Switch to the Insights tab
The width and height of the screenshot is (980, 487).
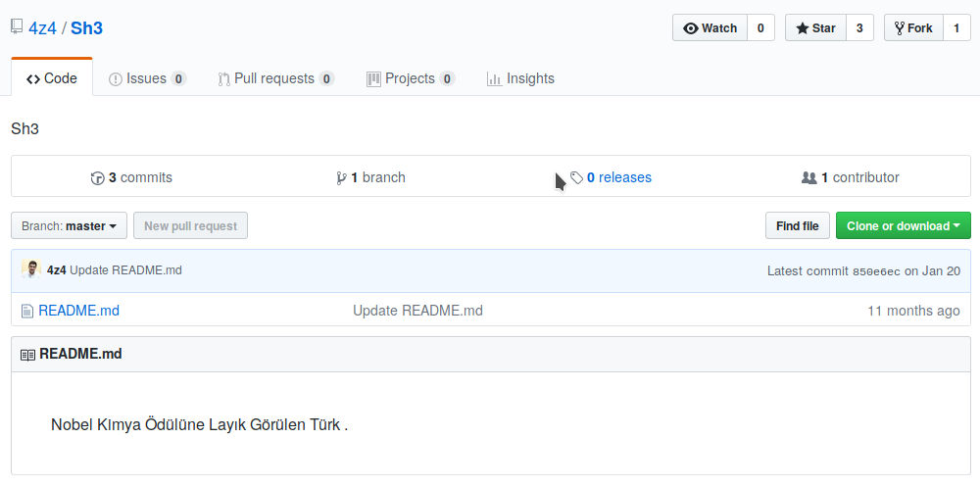(x=520, y=78)
